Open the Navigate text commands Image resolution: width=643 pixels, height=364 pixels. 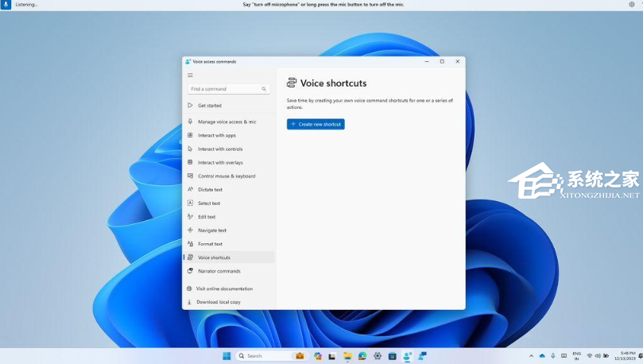[x=212, y=230]
